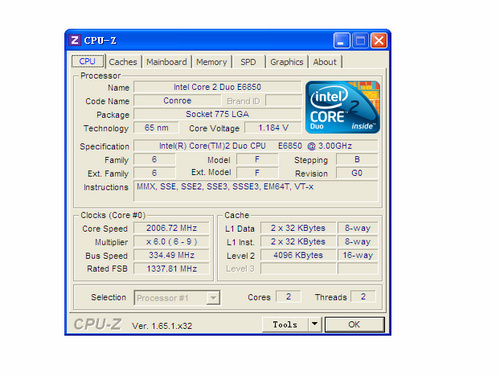Expand the Tools dropdown arrow
Screen dimensions: 500x375
click(x=315, y=324)
